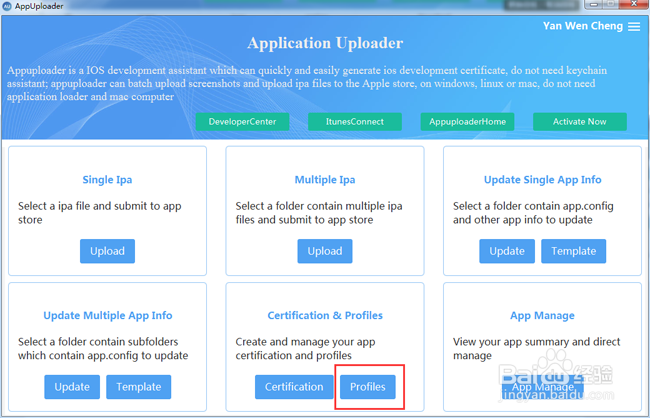Viewport: 650px width, 418px height.
Task: Select the Update Single App Info heading
Action: point(543,180)
